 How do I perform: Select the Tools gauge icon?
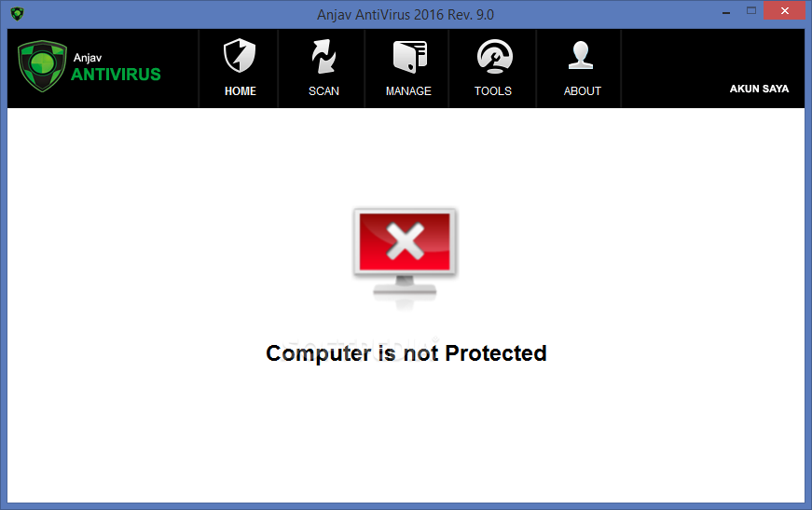pyautogui.click(x=494, y=56)
